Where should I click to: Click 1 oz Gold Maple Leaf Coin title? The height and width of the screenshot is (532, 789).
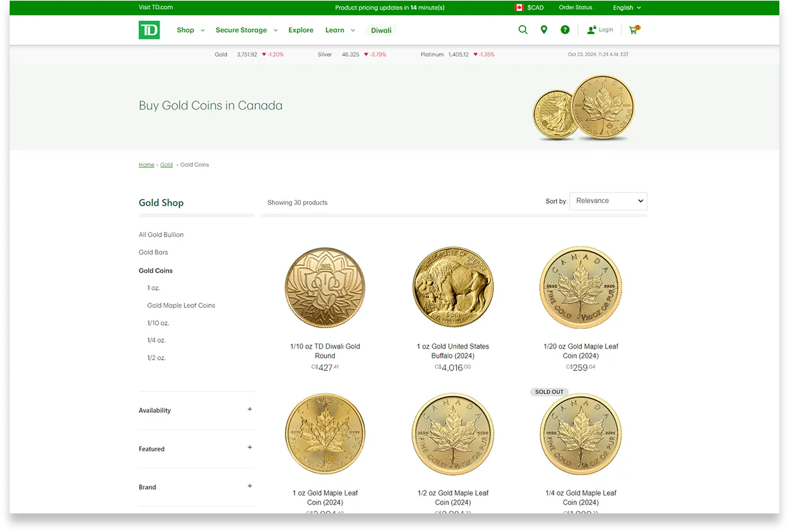tap(325, 498)
